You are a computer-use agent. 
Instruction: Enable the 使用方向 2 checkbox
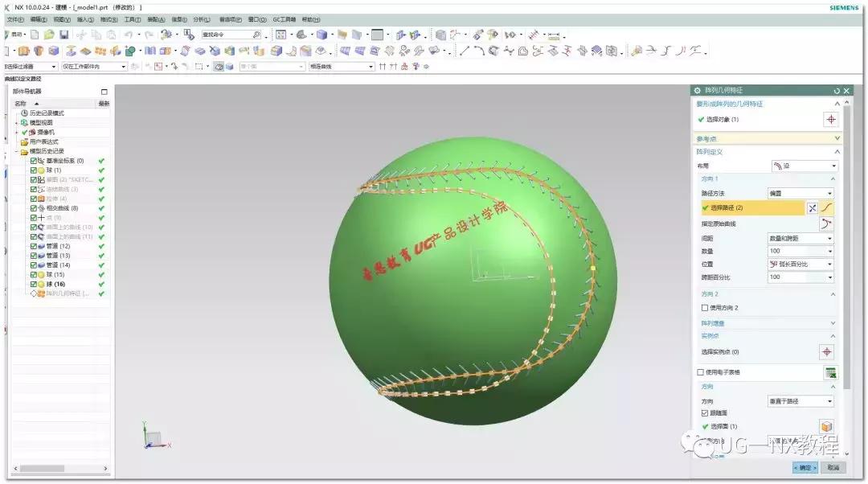pyautogui.click(x=705, y=308)
